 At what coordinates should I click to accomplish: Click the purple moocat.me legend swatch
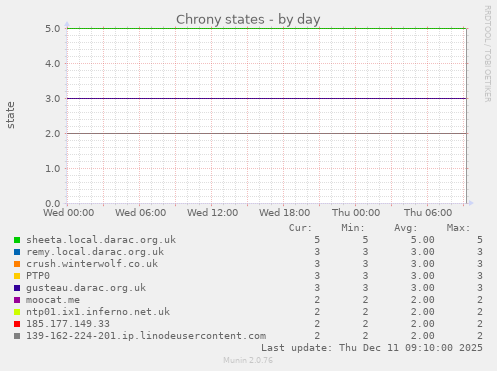pos(17,300)
